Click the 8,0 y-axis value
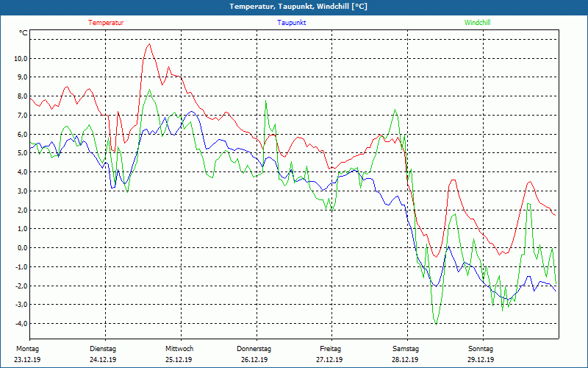 [x=22, y=96]
